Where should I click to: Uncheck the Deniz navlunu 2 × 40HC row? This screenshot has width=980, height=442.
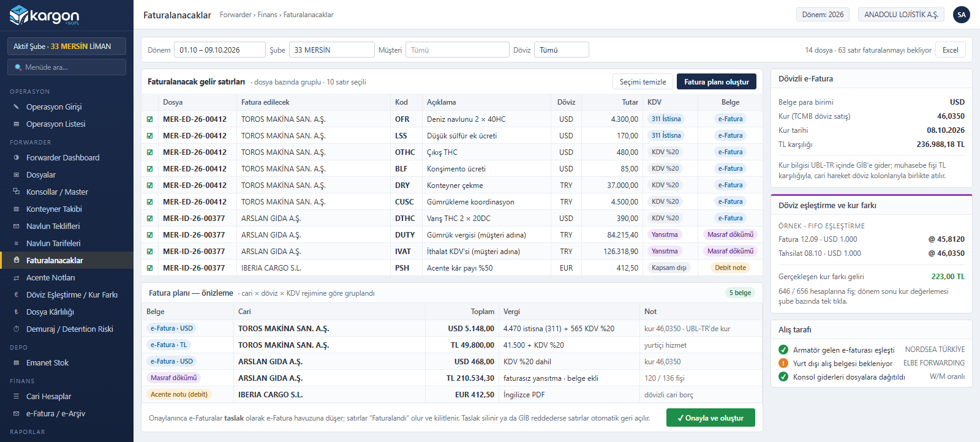tap(150, 119)
